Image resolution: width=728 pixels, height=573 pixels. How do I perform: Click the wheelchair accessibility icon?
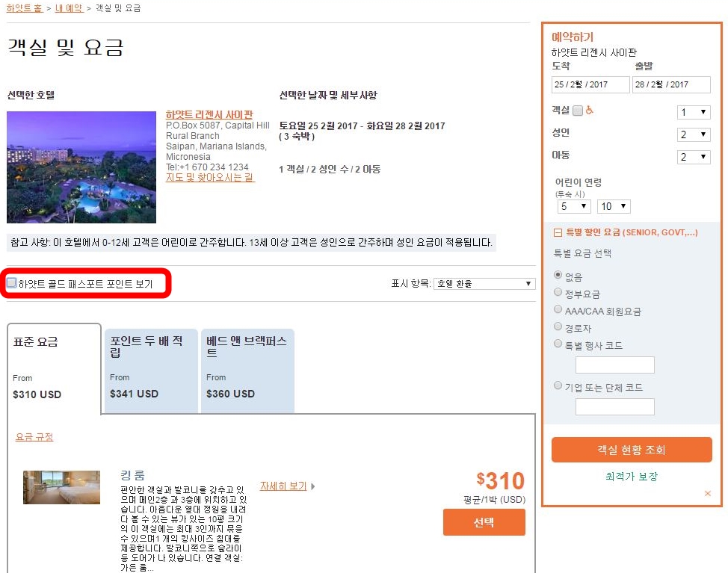coord(589,110)
